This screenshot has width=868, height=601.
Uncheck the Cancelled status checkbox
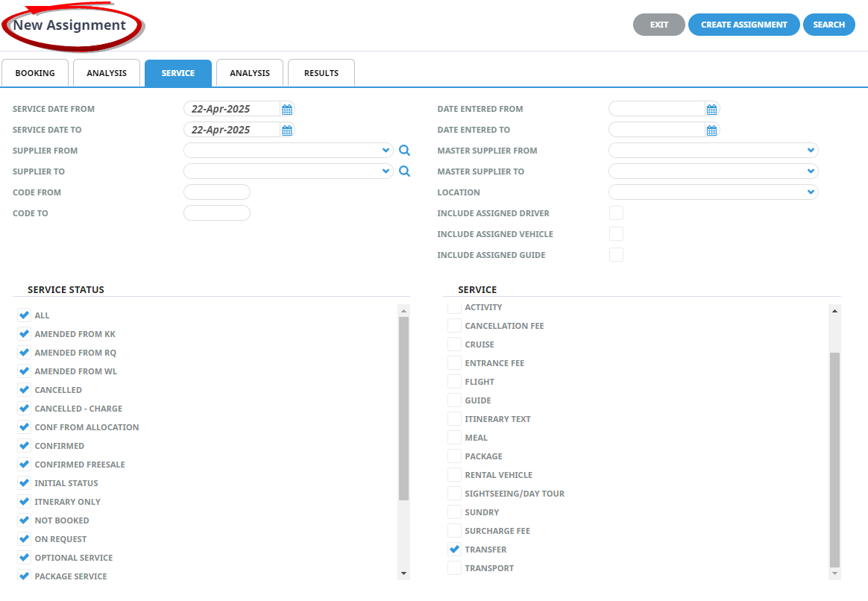click(x=24, y=390)
